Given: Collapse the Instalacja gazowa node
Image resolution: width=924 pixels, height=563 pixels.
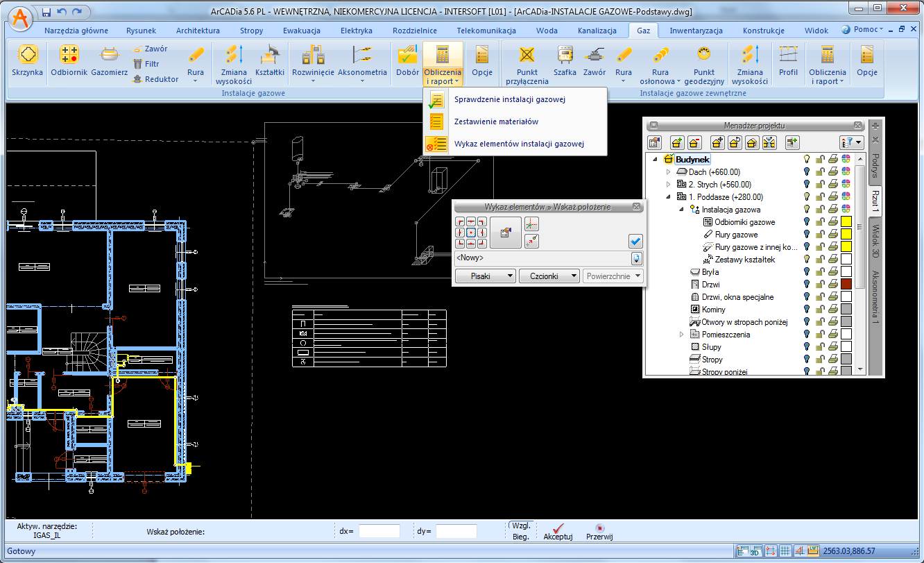Looking at the screenshot, I should click(x=681, y=210).
